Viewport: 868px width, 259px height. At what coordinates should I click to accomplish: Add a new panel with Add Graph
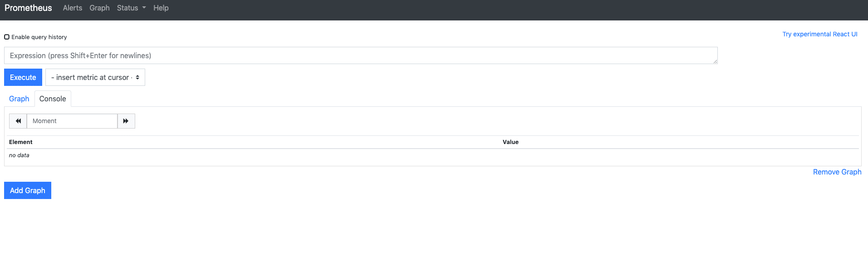28,190
